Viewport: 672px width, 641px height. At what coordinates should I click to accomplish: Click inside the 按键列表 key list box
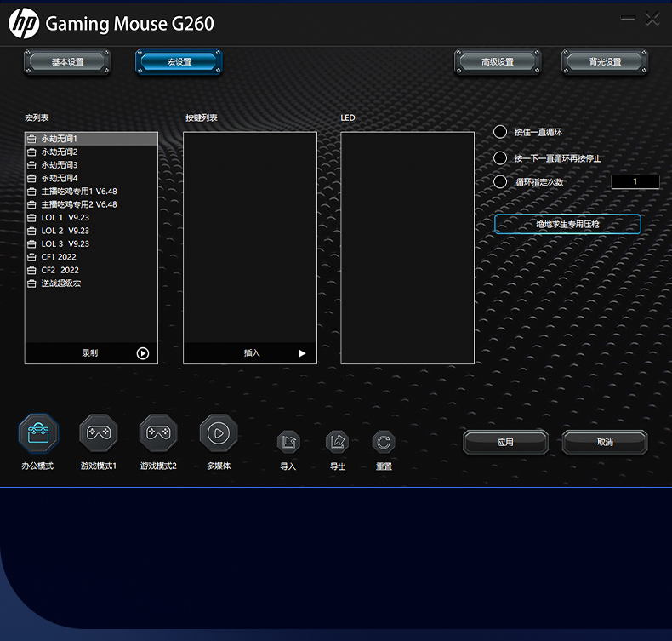(250, 238)
